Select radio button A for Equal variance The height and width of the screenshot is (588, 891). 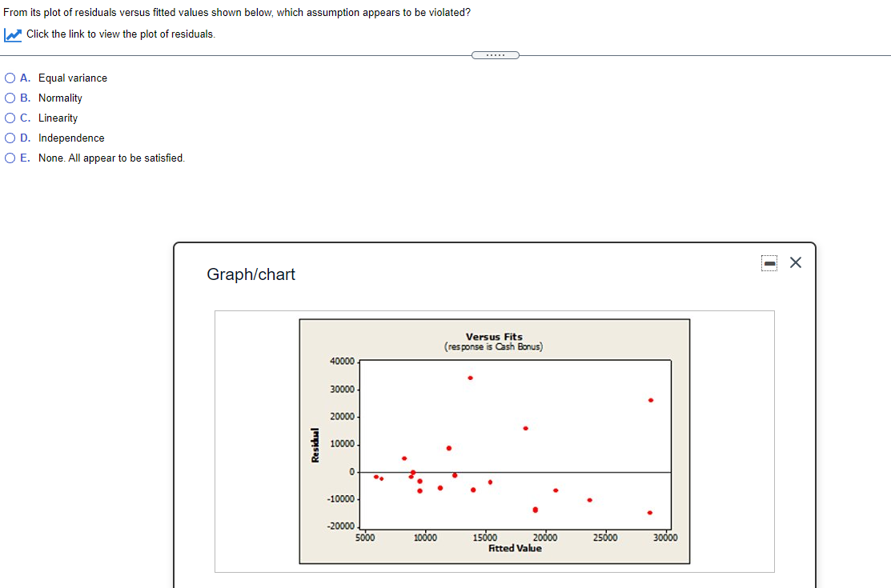10,78
